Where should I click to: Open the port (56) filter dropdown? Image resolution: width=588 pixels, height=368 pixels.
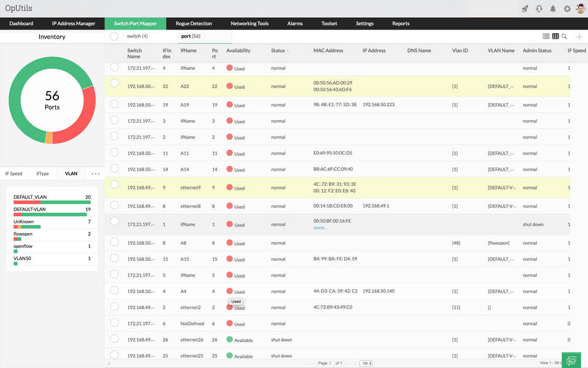coord(190,36)
